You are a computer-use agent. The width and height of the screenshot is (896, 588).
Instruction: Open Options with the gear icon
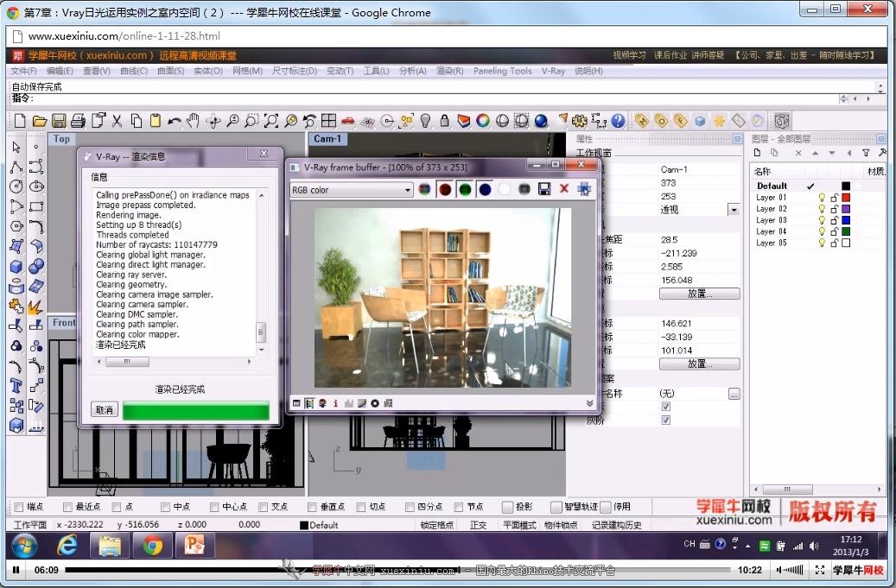click(580, 121)
